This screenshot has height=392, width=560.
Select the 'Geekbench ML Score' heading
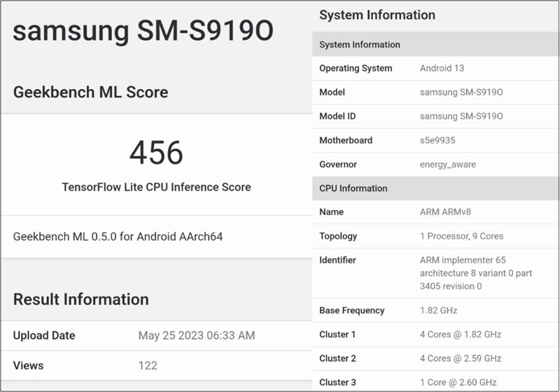(x=91, y=92)
